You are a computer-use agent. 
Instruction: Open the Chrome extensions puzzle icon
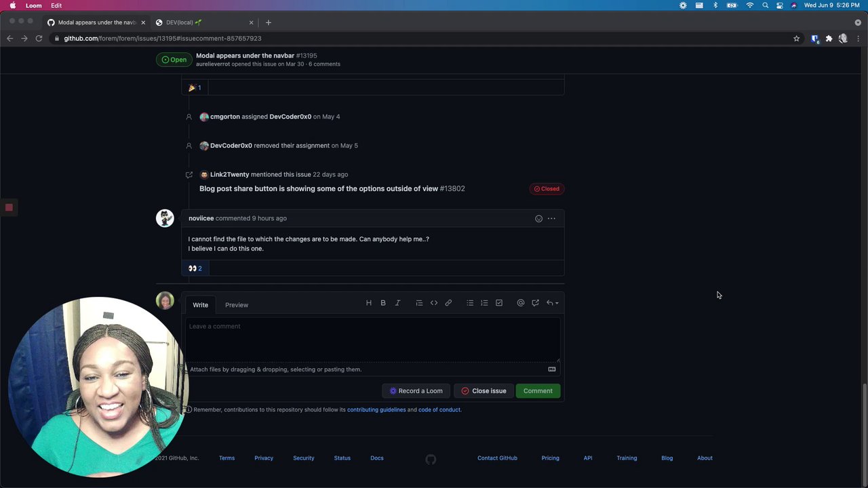point(829,39)
